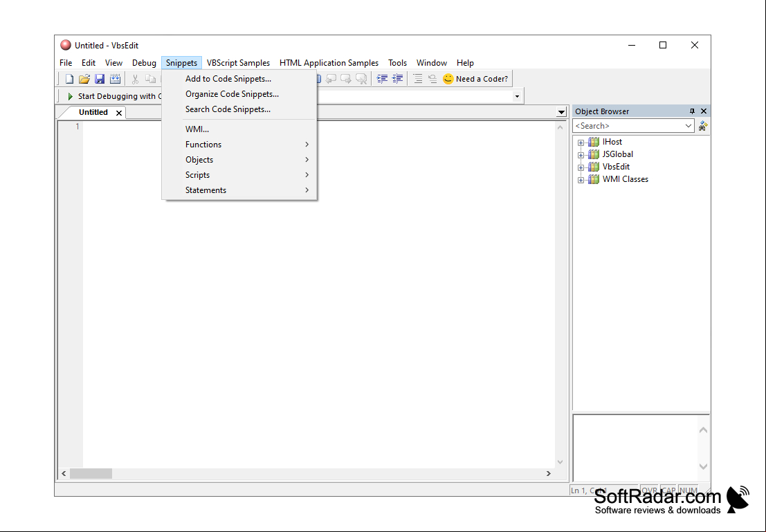Open the Debug menu

coord(144,62)
